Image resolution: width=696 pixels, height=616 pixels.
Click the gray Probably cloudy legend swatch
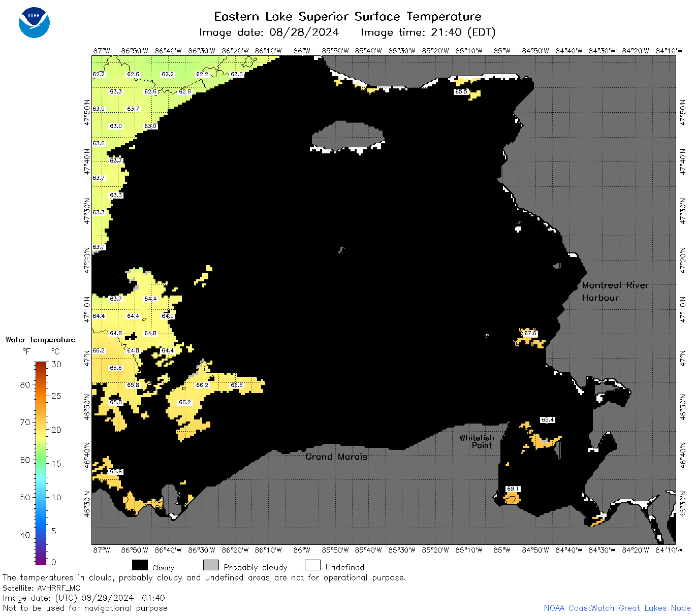click(211, 565)
